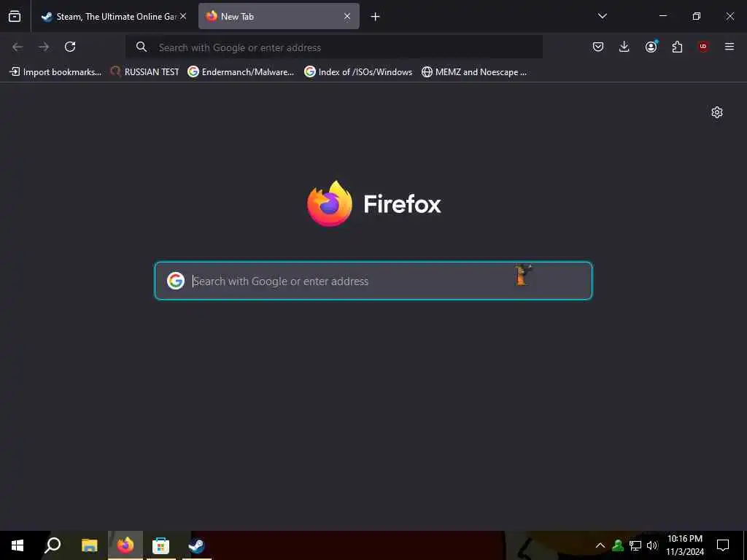Click the Firefox taskbar icon
Screen dimensions: 747x560
coord(125,545)
